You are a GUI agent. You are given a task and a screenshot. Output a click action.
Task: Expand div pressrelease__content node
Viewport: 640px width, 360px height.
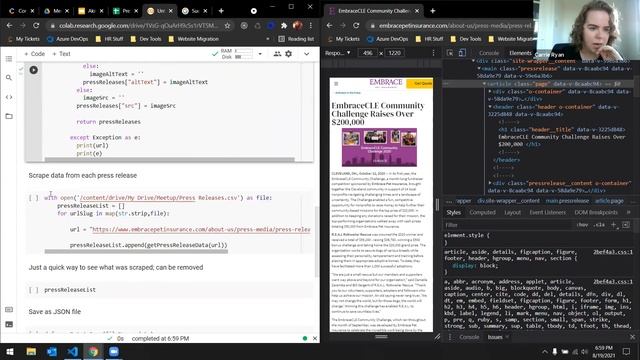click(490, 183)
